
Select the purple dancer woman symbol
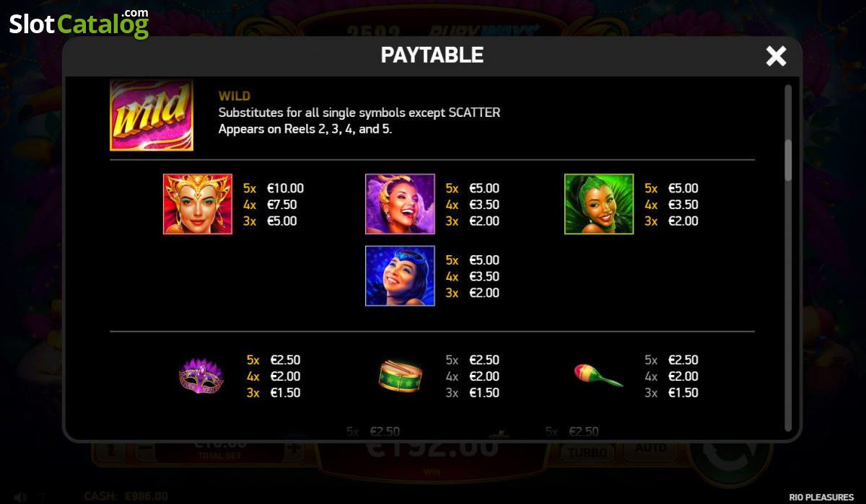400,204
